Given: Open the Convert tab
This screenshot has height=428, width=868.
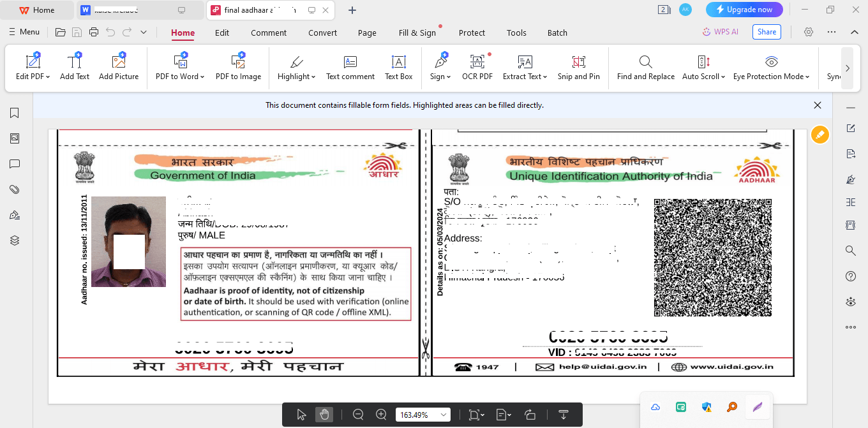Looking at the screenshot, I should (x=323, y=33).
